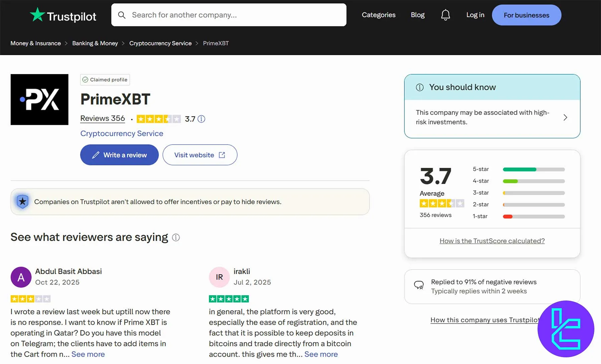Viewport: 601px width, 364px height.
Task: Open How is the TrustScore calculated link
Action: tap(491, 240)
